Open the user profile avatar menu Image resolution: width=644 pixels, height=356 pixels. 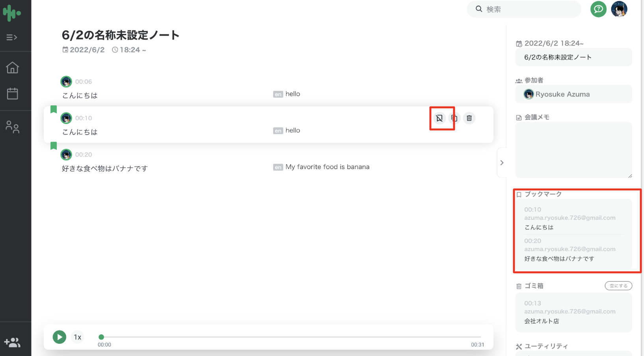tap(619, 9)
